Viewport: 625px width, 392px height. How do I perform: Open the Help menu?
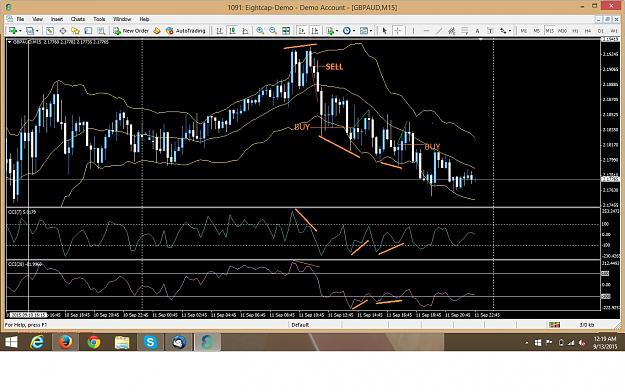[x=144, y=19]
